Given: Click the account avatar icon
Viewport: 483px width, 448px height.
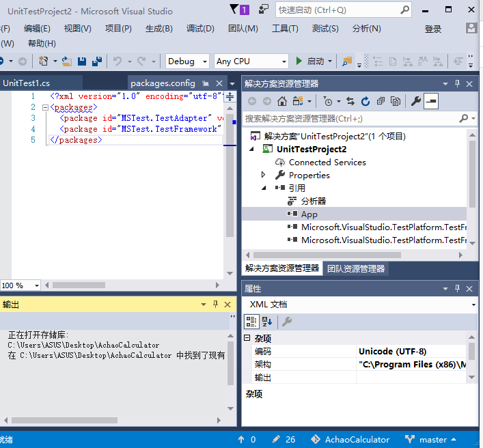Looking at the screenshot, I should pos(471,28).
